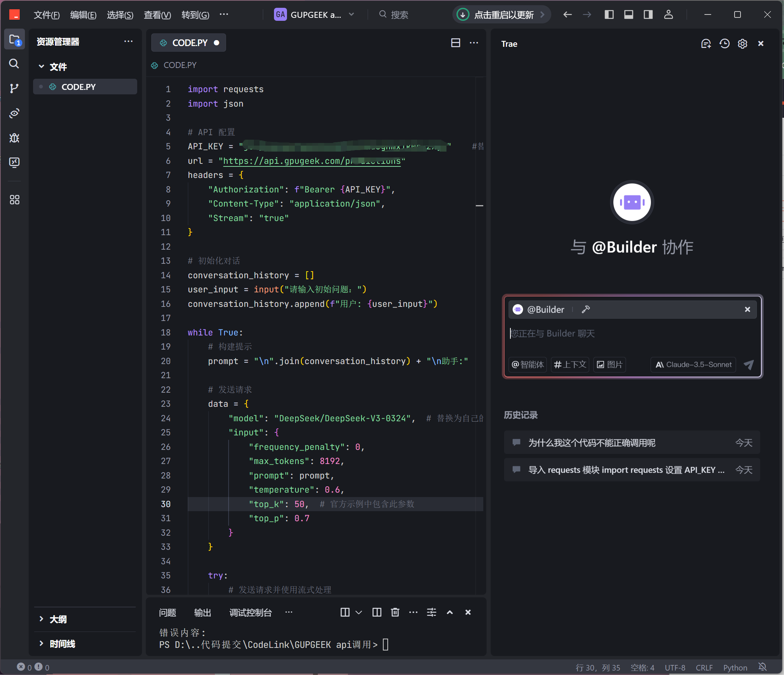Image resolution: width=784 pixels, height=675 pixels.
Task: Click the 点击重启以更新 update button
Action: [x=501, y=15]
